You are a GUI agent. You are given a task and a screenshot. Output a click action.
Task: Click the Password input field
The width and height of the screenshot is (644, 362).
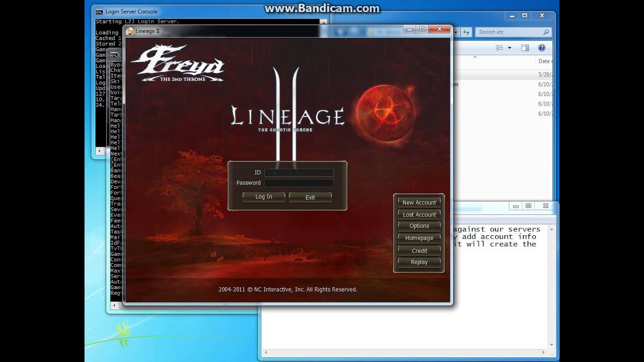point(299,183)
